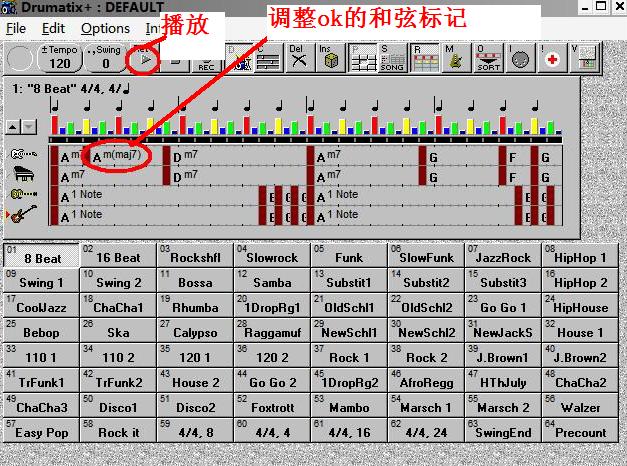Viewport: 627px width, 466px height.
Task: Select the 57 Easy Pop pattern
Action: 42,430
